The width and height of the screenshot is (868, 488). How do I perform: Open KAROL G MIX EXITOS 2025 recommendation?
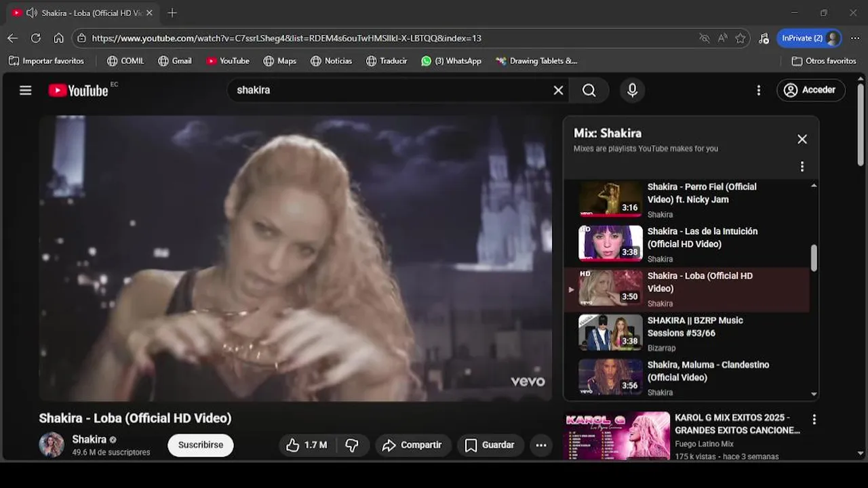pos(737,424)
